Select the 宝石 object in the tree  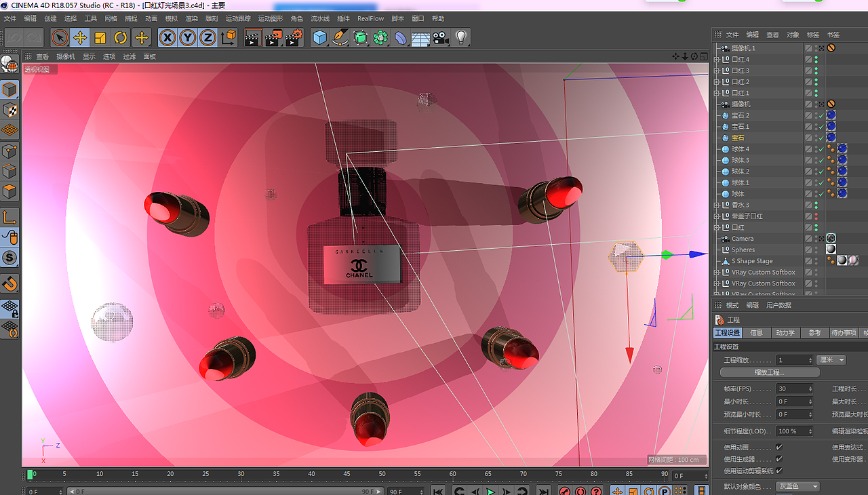(x=738, y=138)
